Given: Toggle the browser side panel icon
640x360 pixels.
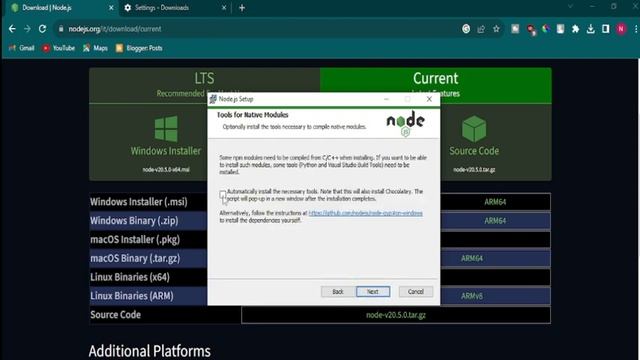Looking at the screenshot, I should [606, 29].
